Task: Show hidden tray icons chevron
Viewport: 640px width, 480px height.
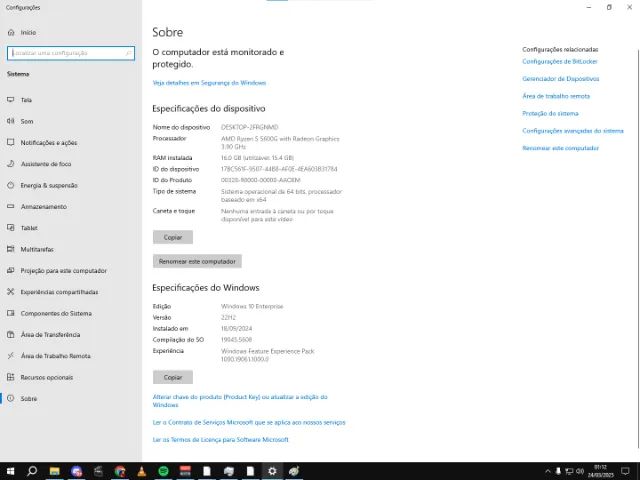Action: pos(547,471)
